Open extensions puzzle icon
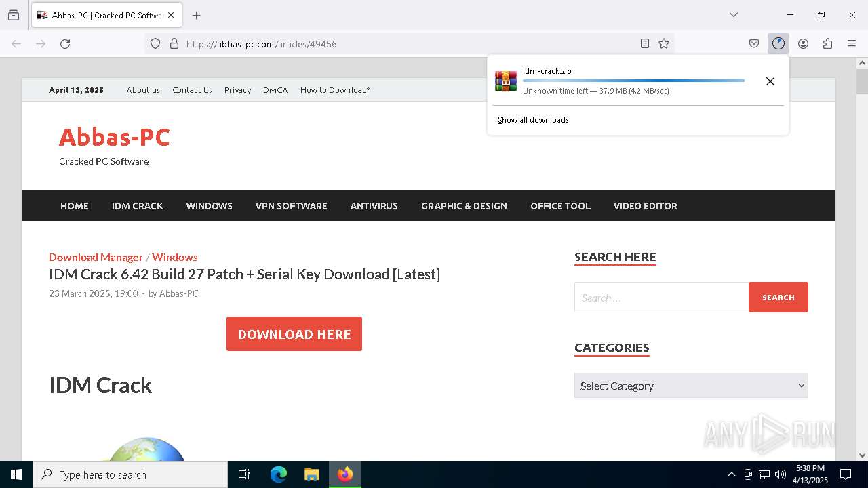The image size is (868, 488). point(827,43)
